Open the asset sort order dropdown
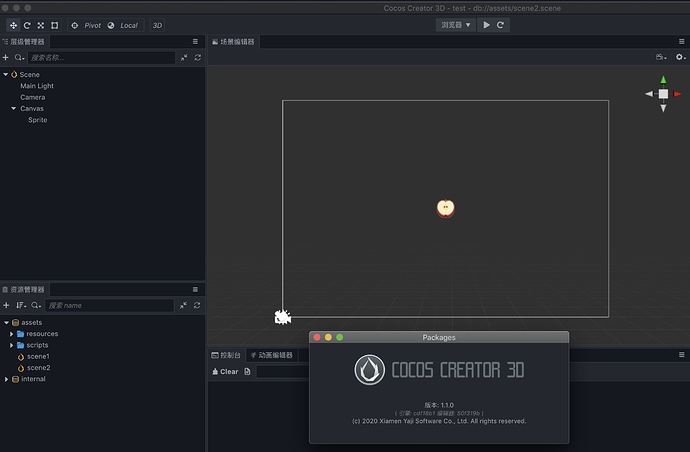Image resolution: width=690 pixels, height=452 pixels. (21, 305)
